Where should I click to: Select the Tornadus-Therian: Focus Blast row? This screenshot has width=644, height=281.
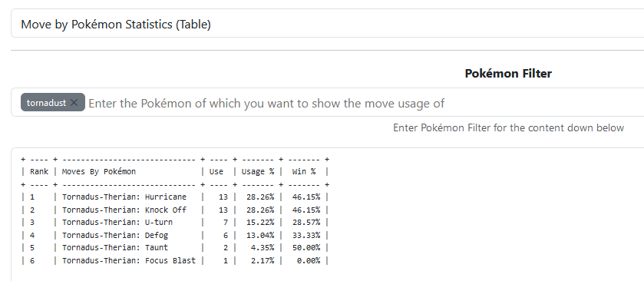pyautogui.click(x=175, y=260)
